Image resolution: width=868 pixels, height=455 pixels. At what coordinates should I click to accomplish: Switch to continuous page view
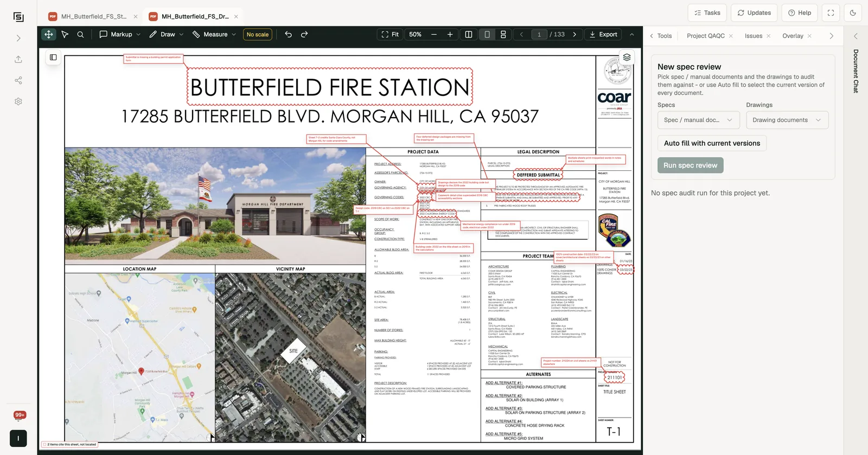coord(503,34)
